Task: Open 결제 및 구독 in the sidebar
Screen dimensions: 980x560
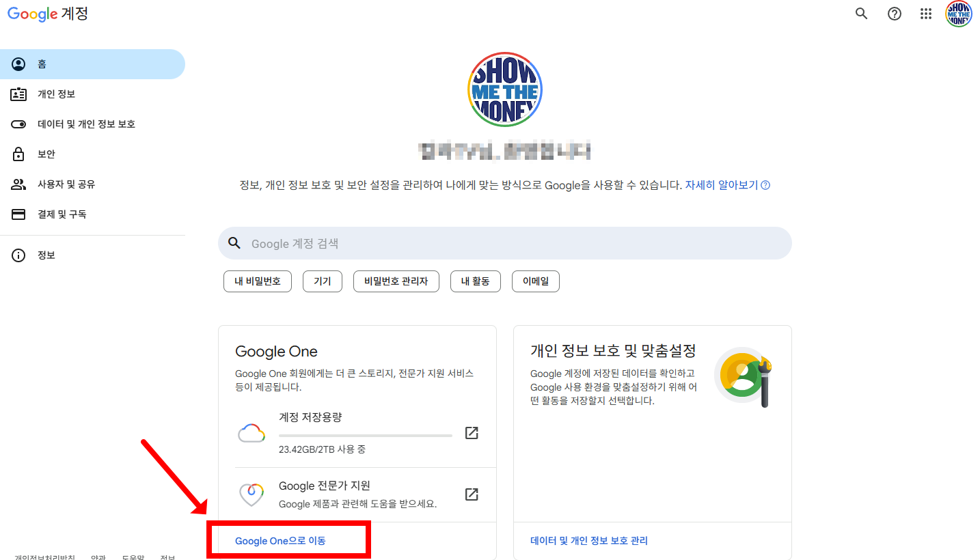Action: [x=92, y=214]
